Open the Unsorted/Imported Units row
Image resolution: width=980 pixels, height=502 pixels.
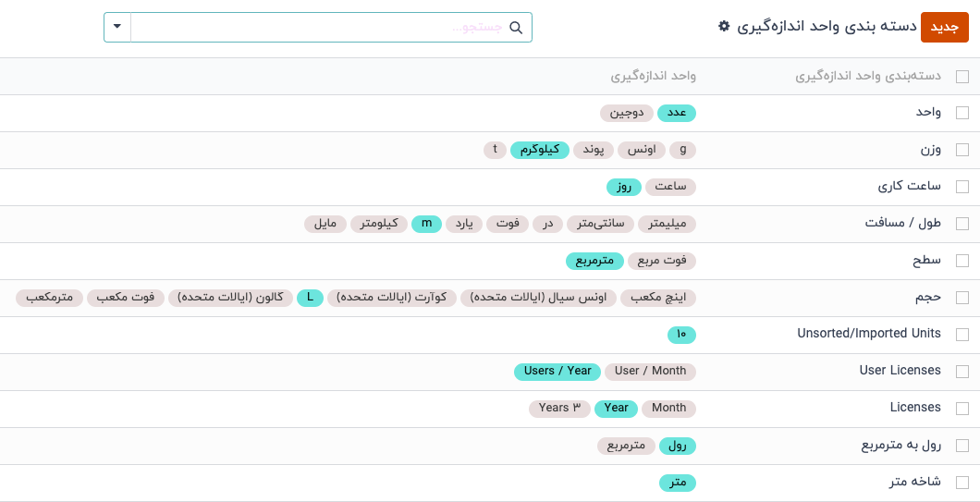[x=869, y=334]
